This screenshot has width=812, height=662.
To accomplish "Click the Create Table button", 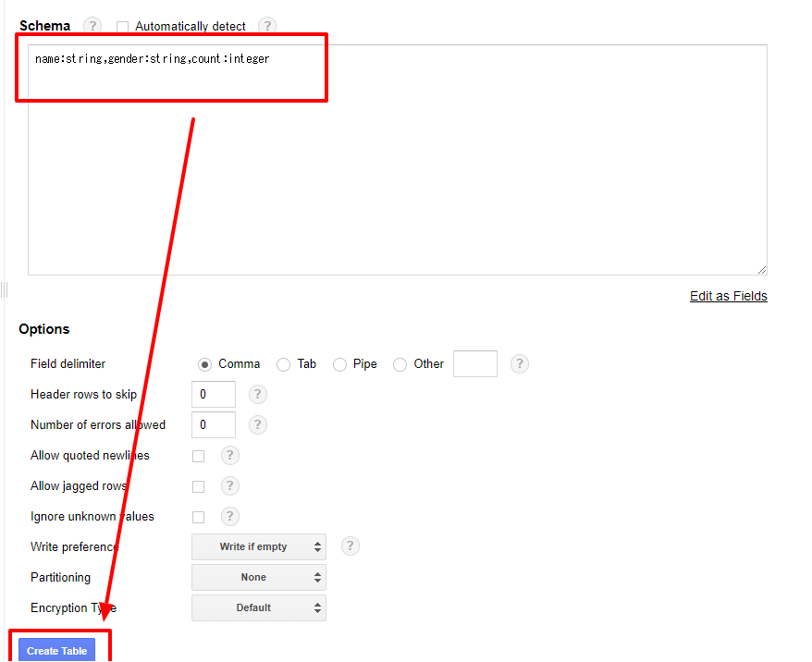I will pos(57,651).
